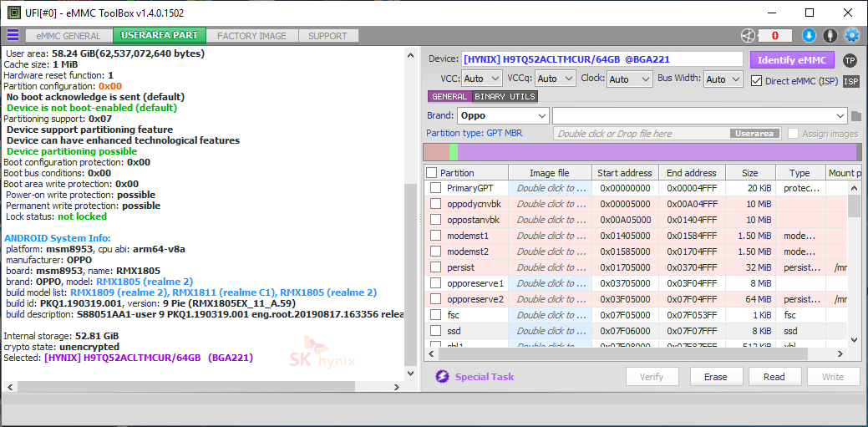Viewport: 868px width, 427px height.
Task: Click the modemst2 partition name
Action: tap(468, 252)
